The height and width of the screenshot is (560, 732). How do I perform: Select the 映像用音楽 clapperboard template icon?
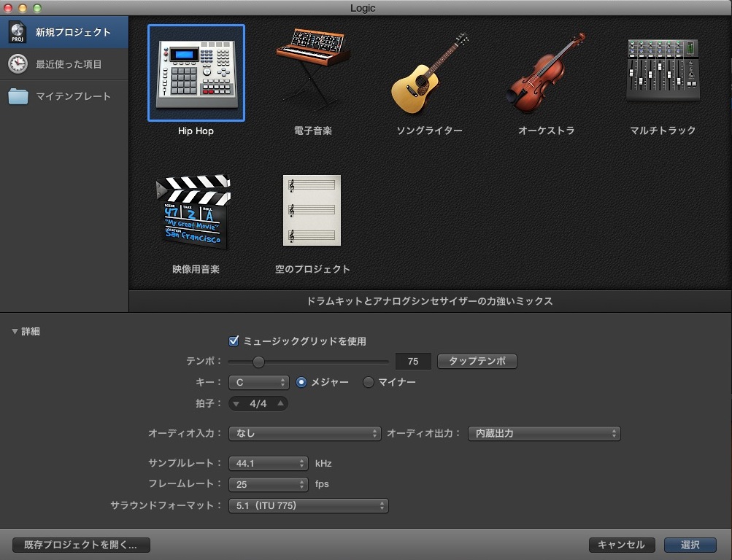[193, 211]
